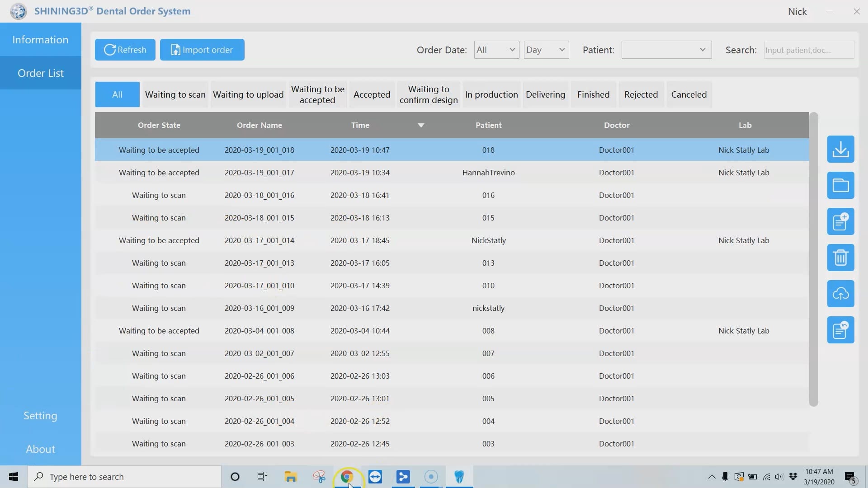Switch to Waiting to be accepted tab
The width and height of the screenshot is (868, 488).
(x=317, y=94)
